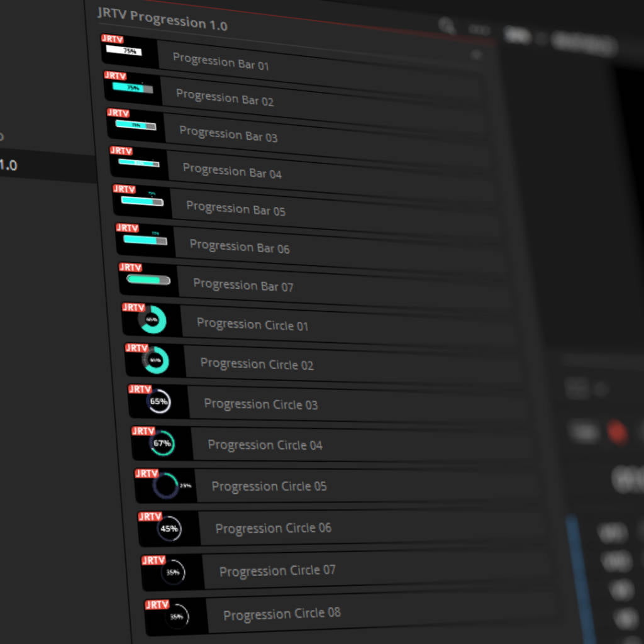Click the 'Progression Bar 05' label
Viewport: 644px width, 644px height.
pyautogui.click(x=236, y=208)
